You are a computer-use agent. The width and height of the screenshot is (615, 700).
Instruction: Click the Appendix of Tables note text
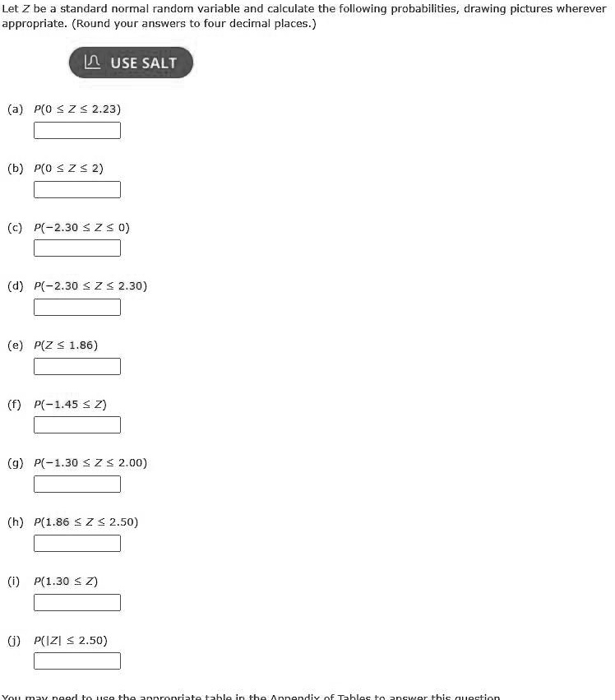(251, 696)
